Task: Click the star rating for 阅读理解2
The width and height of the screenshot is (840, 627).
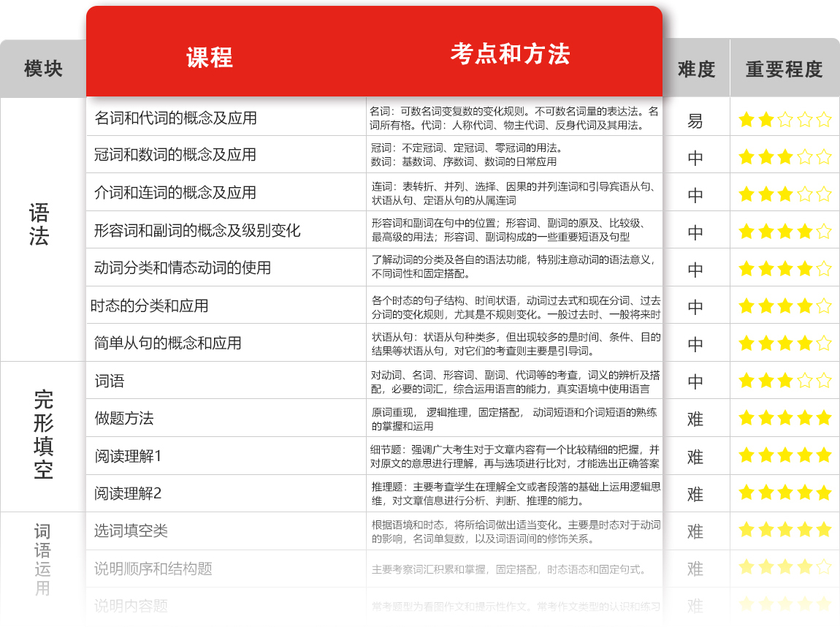Action: (x=784, y=492)
